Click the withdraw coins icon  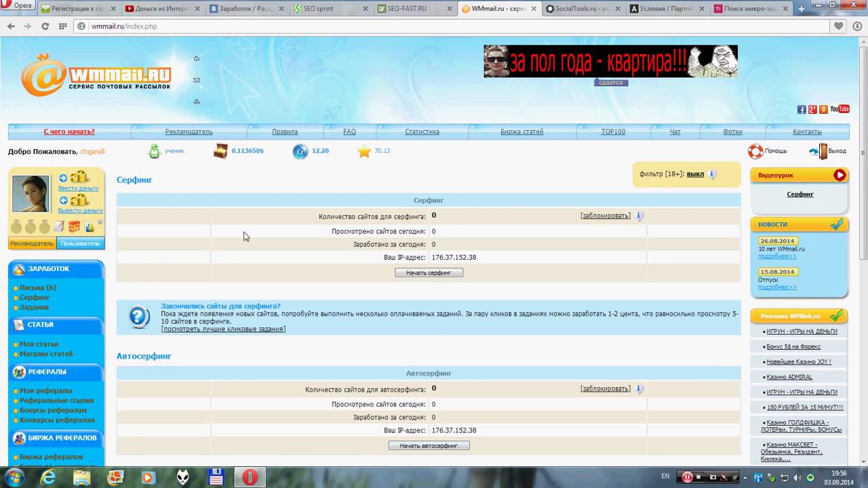[x=79, y=200]
